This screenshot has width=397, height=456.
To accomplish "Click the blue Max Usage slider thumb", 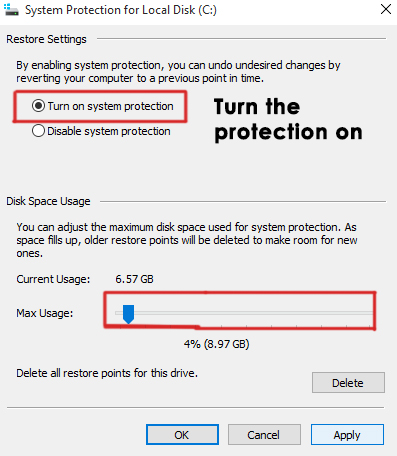I will (128, 314).
